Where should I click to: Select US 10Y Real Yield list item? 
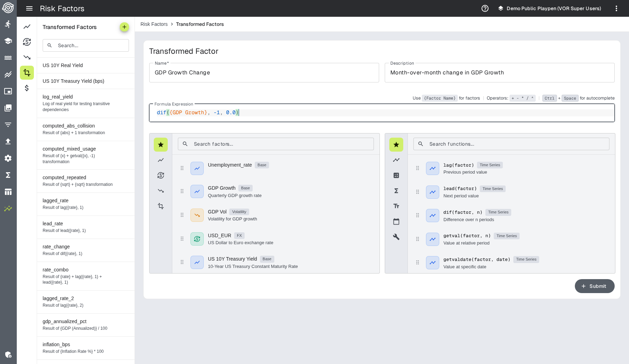coord(86,65)
